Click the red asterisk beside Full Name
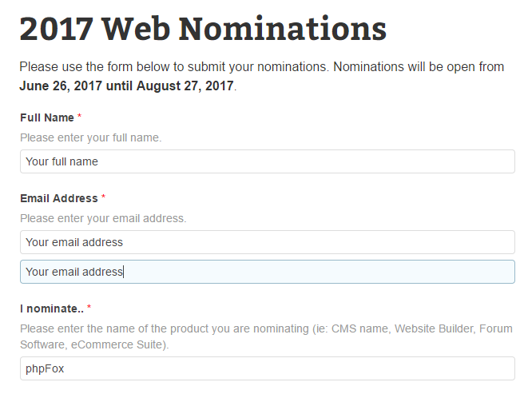 80,117
